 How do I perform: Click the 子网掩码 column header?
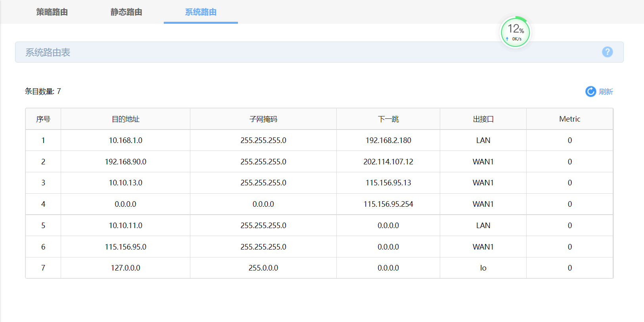pyautogui.click(x=263, y=119)
